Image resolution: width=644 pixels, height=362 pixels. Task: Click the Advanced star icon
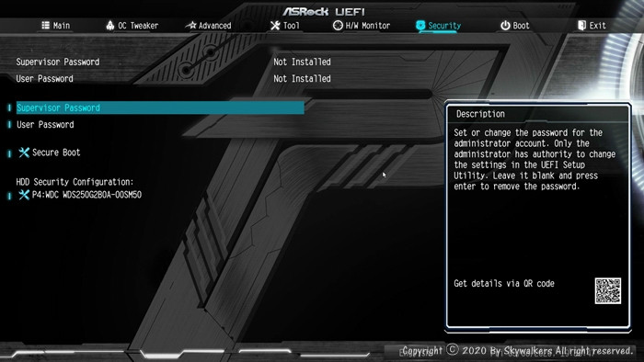[x=191, y=26]
